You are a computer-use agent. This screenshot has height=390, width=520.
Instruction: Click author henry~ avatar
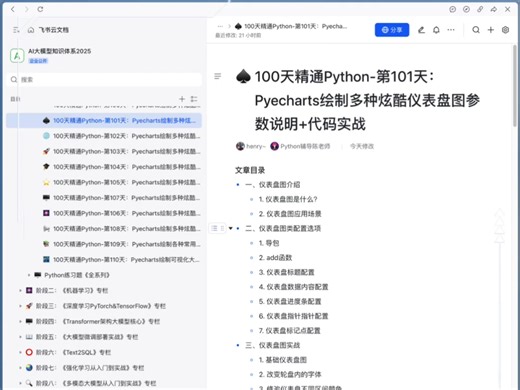[240, 146]
